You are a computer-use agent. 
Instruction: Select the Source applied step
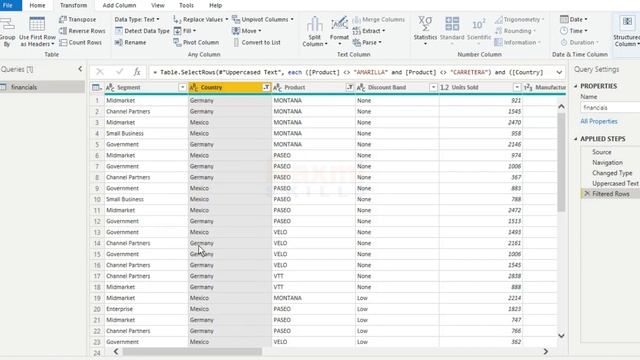[602, 152]
